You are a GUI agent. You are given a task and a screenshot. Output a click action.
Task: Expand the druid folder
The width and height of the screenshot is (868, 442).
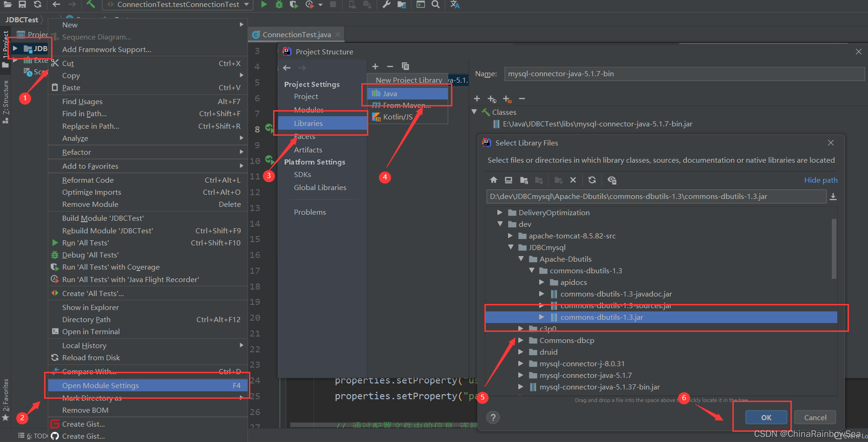[x=521, y=352]
